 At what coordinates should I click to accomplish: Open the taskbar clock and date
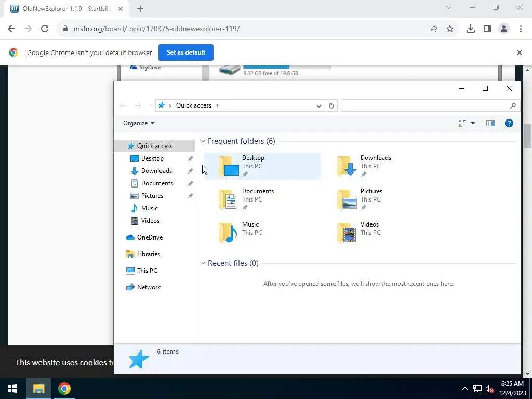512,389
